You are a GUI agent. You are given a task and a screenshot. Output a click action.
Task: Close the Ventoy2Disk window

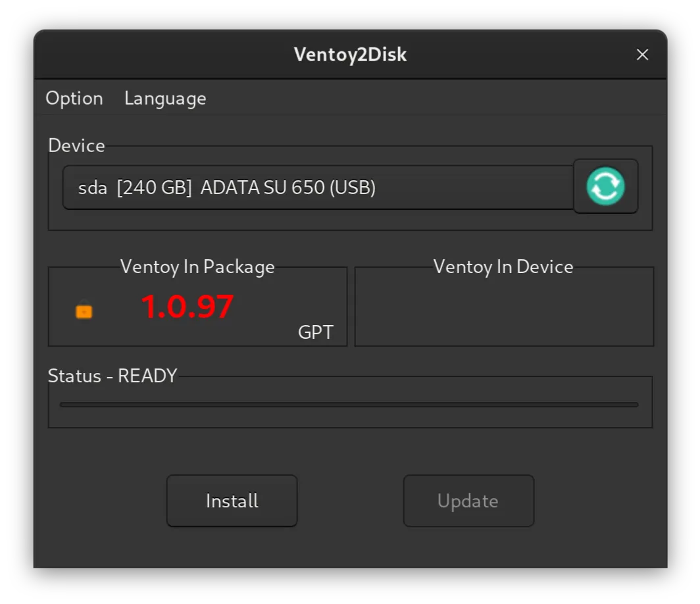click(642, 55)
